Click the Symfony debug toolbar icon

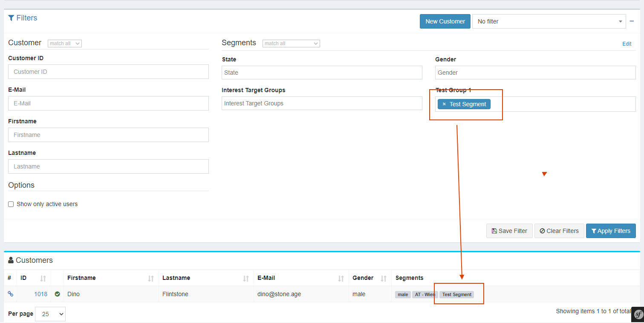click(x=638, y=314)
